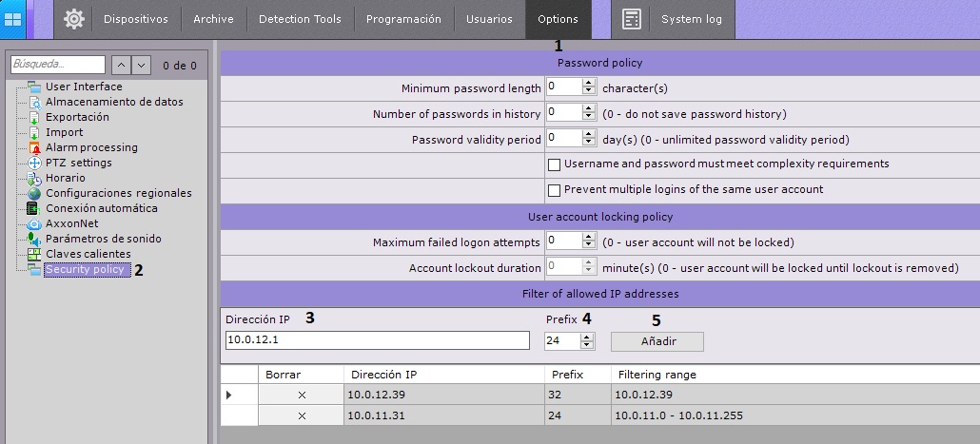Click the gear settings icon in top bar
The image size is (980, 444).
(x=74, y=19)
